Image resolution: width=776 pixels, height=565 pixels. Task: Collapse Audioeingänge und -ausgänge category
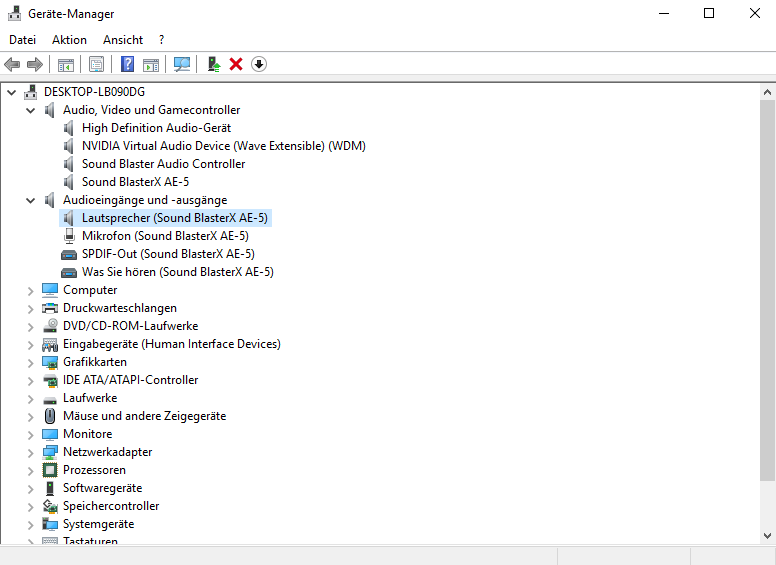coord(31,200)
